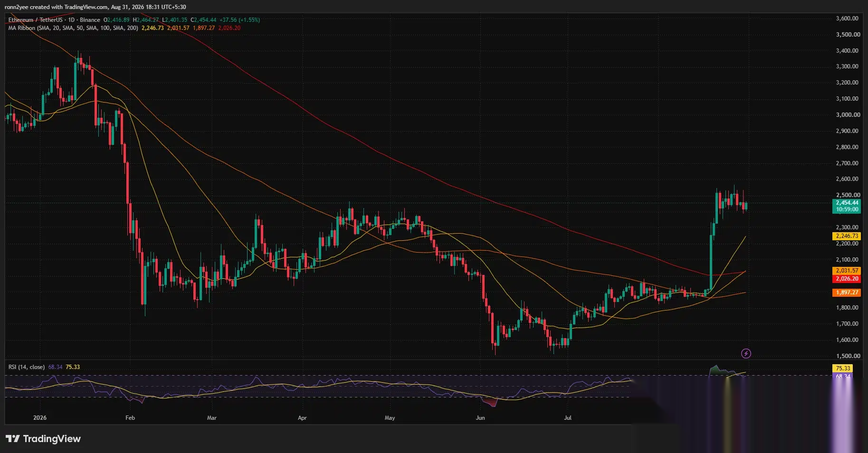Click the orange 1,897.27 price axis tag
868x453 pixels.
(847, 293)
